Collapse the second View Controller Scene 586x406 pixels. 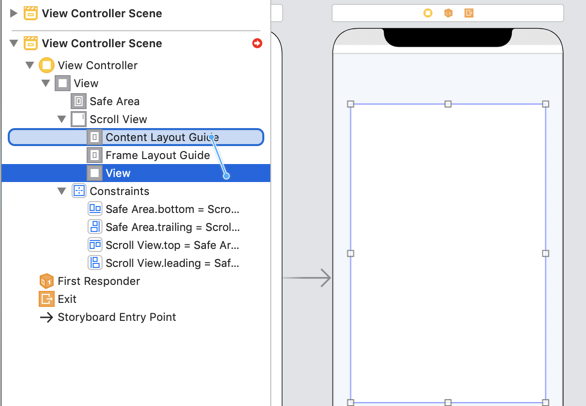pyautogui.click(x=14, y=43)
